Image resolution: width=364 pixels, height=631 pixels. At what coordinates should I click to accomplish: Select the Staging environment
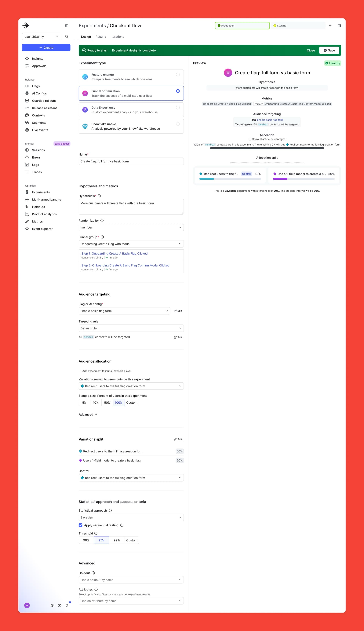[298, 26]
